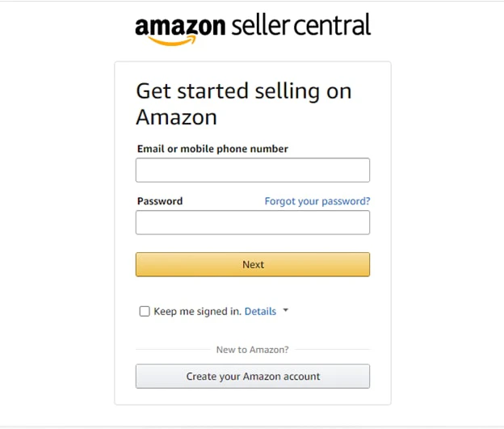Click the "Email or mobile phone number" label
Image resolution: width=504 pixels, height=429 pixels.
click(x=212, y=149)
